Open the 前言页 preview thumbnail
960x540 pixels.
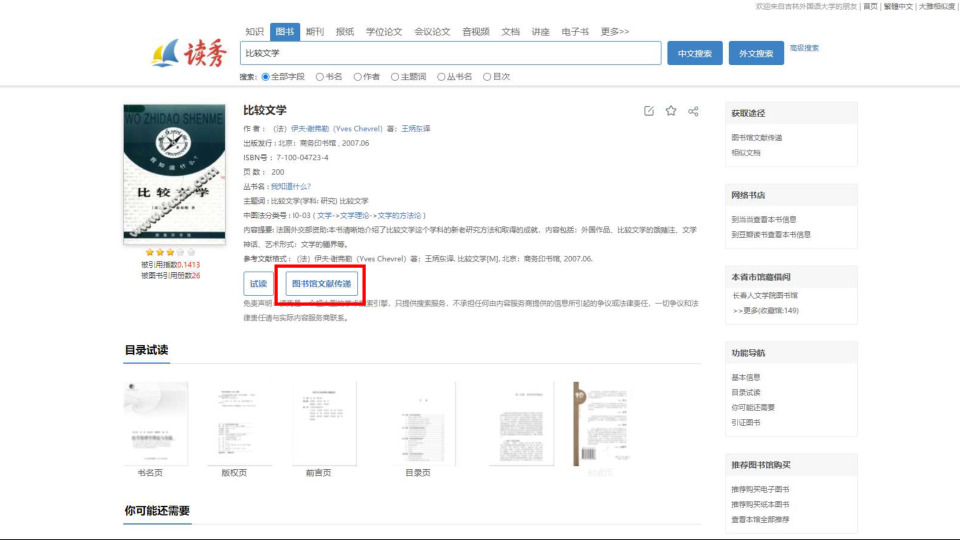coord(324,424)
